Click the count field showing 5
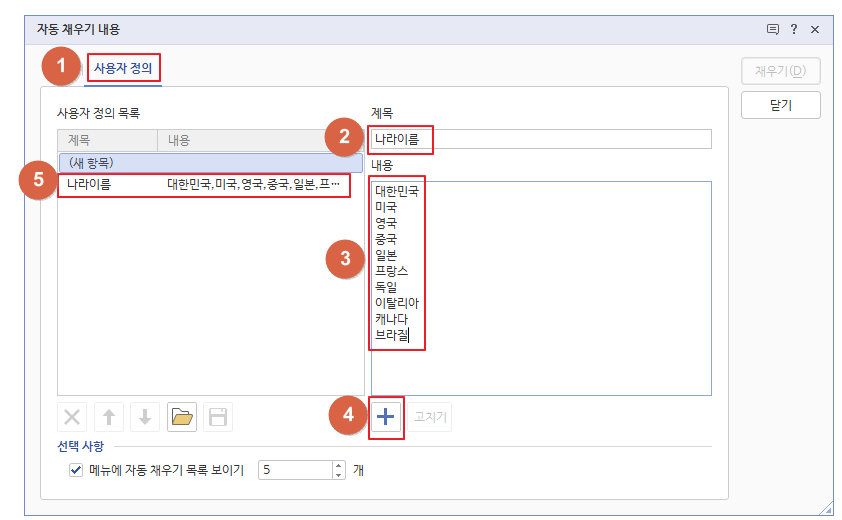This screenshot has height=520, width=842. [x=296, y=470]
